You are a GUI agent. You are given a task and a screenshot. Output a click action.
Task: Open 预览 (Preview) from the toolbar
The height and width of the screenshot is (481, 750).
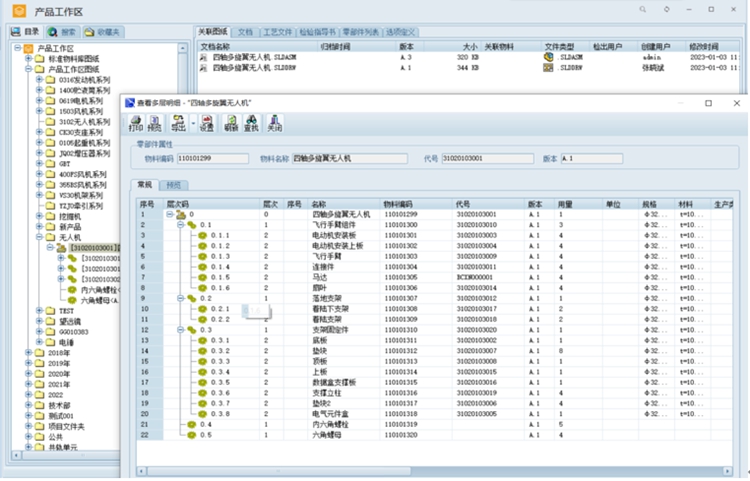tap(154, 124)
